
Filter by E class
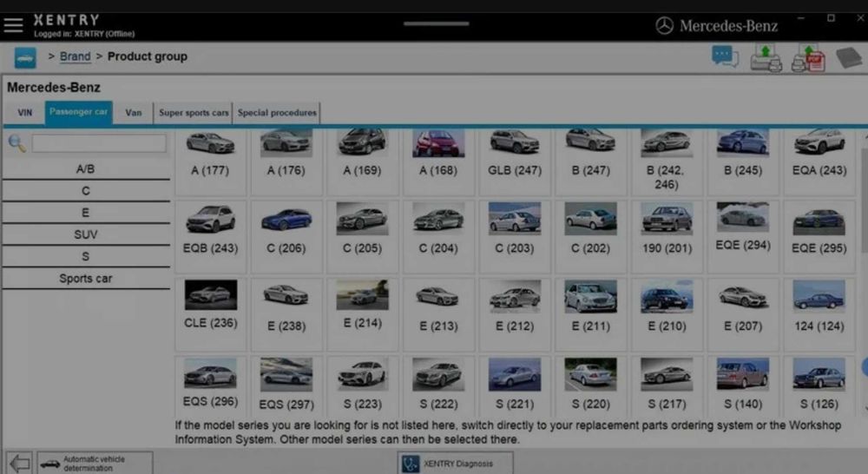click(x=86, y=213)
